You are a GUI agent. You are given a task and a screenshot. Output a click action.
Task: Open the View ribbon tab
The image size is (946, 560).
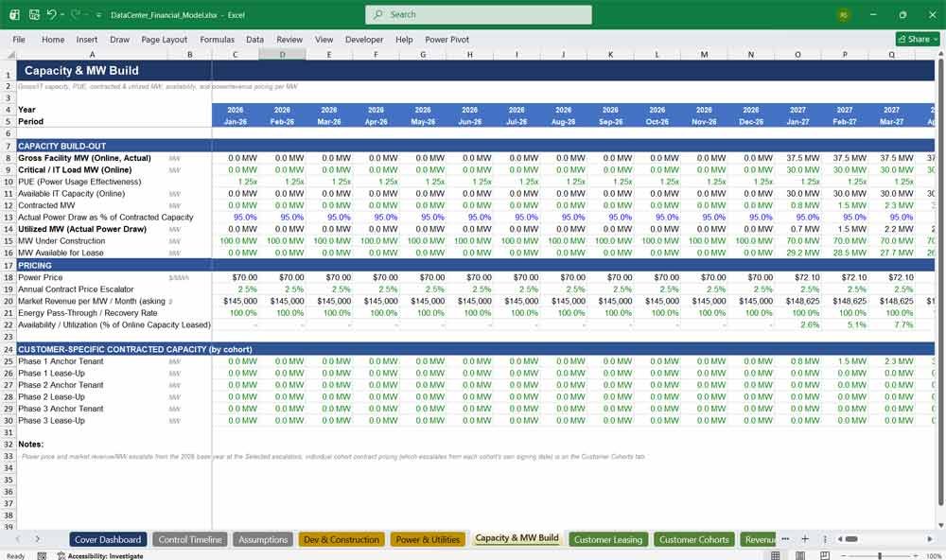point(324,39)
